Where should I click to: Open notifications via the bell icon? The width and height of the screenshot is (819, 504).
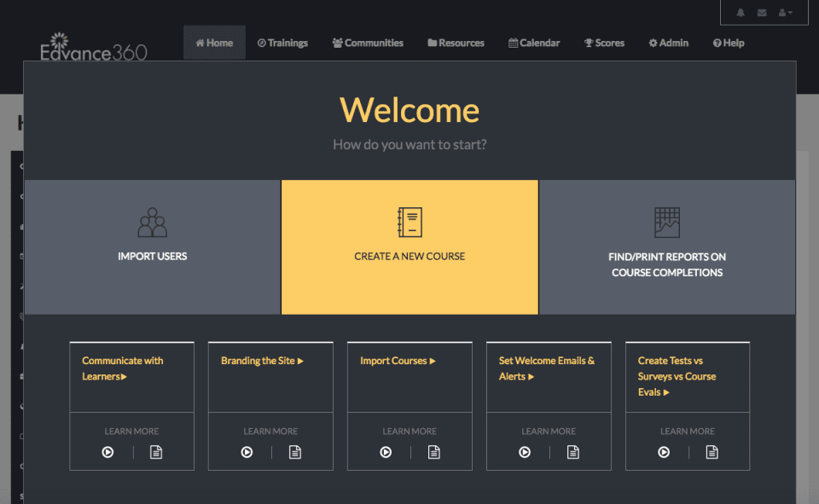[x=740, y=13]
